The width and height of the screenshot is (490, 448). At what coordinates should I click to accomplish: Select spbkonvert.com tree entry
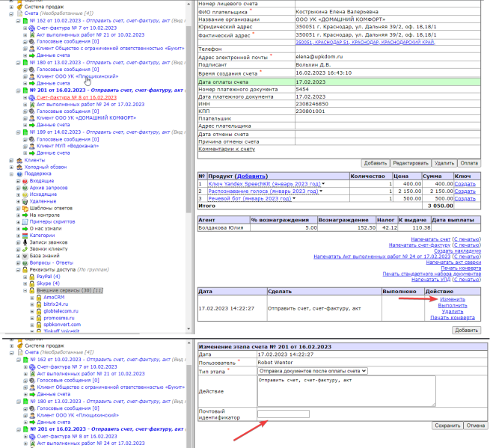click(62, 325)
